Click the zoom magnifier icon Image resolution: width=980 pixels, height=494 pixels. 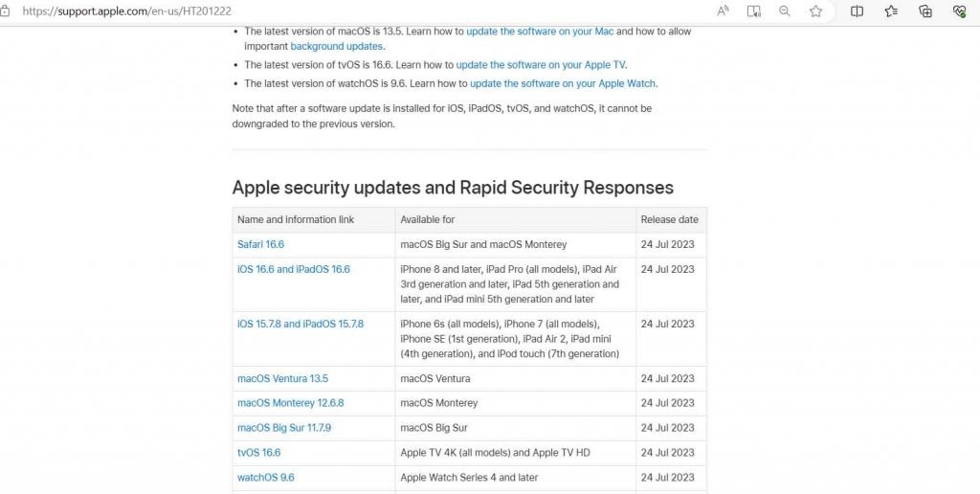click(x=785, y=11)
